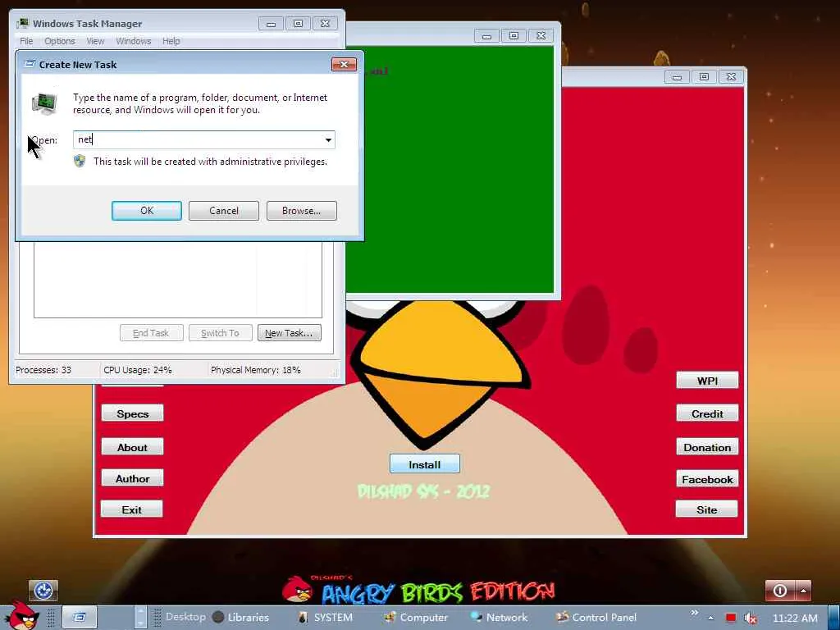The height and width of the screenshot is (630, 840).
Task: Open Specs in the Angry Birds installer
Action: [132, 413]
